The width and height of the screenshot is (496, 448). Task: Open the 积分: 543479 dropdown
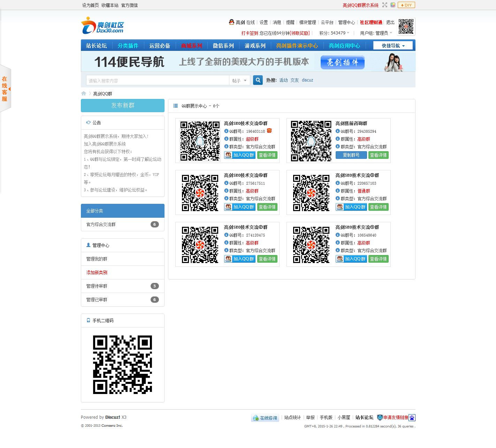pyautogui.click(x=334, y=33)
